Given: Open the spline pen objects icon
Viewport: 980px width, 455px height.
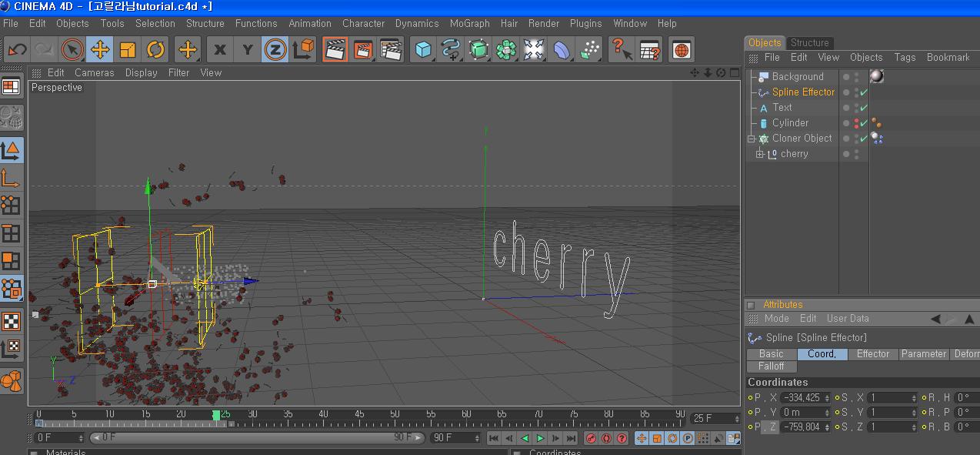Looking at the screenshot, I should [x=451, y=50].
